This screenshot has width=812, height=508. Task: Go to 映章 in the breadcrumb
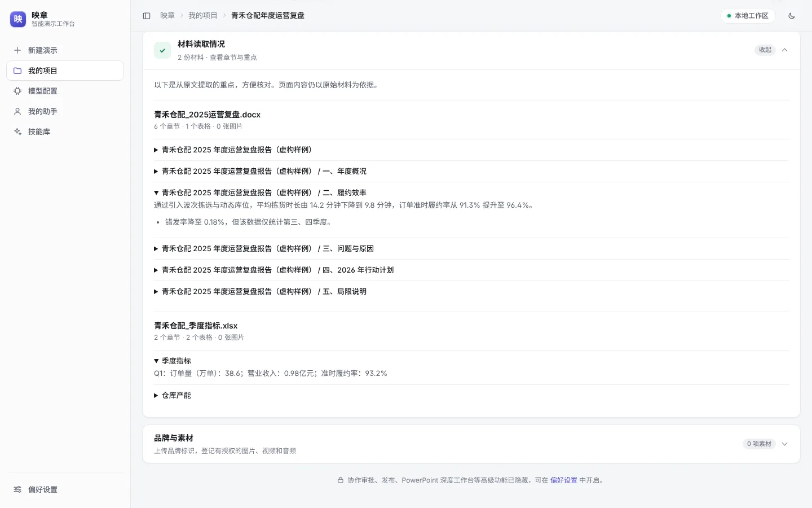(167, 16)
